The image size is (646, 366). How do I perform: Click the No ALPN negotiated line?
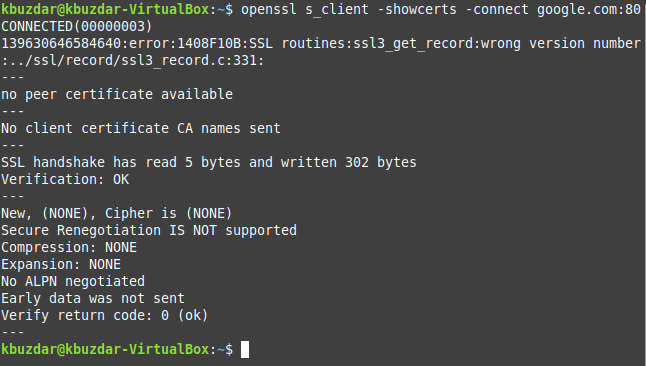pyautogui.click(x=73, y=282)
